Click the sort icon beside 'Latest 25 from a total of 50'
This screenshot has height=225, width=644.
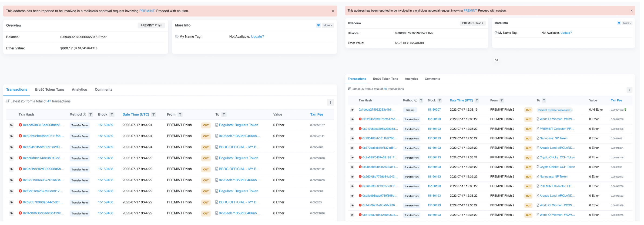coord(349,89)
